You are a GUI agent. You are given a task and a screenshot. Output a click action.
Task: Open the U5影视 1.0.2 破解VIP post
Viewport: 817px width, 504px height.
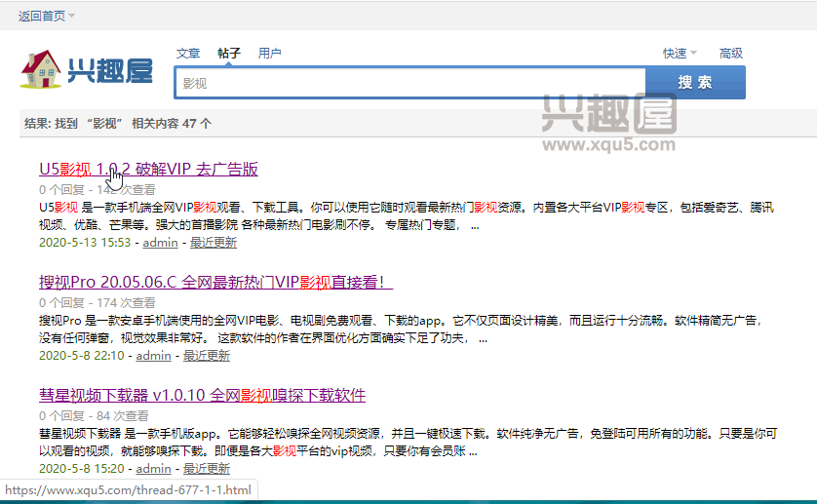[x=148, y=169]
